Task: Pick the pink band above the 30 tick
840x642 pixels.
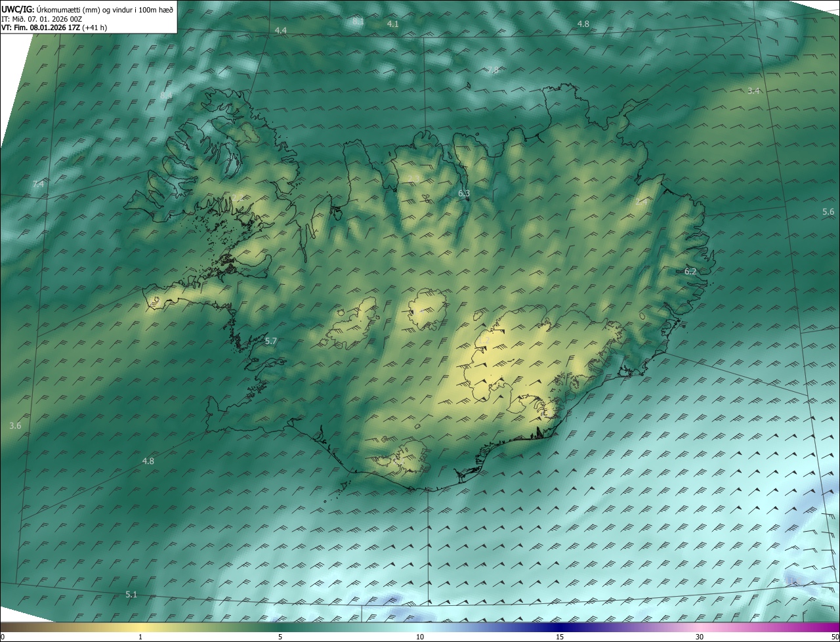Action: [x=700, y=627]
